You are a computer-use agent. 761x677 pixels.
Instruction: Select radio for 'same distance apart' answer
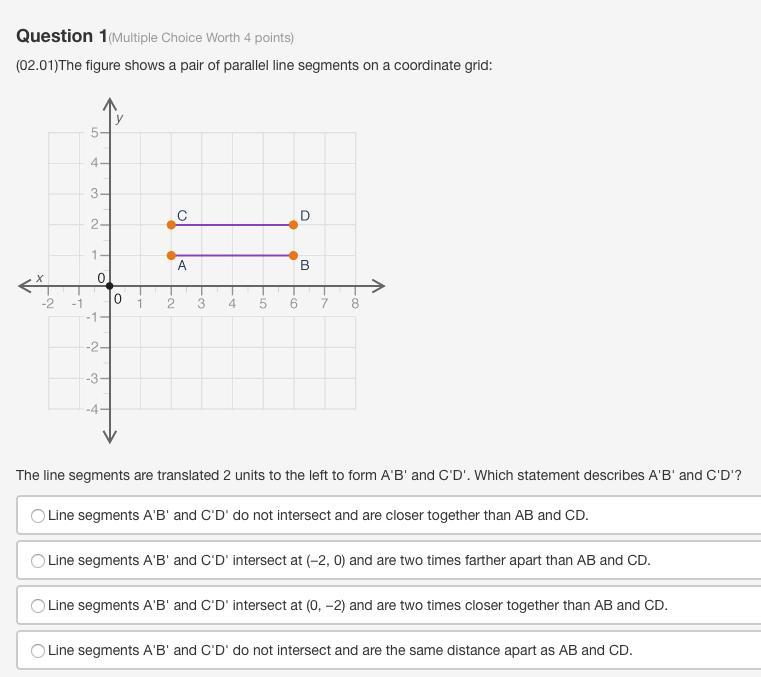[38, 650]
